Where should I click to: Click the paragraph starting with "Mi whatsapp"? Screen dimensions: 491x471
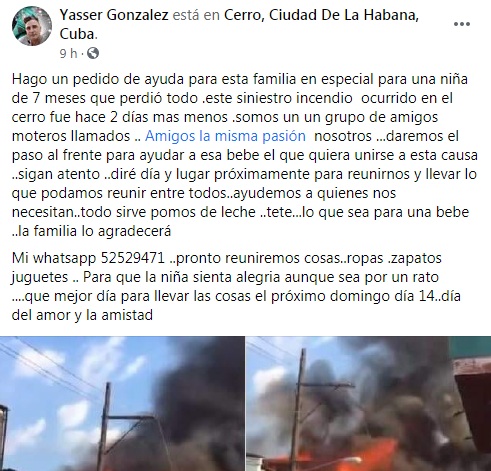click(x=236, y=286)
